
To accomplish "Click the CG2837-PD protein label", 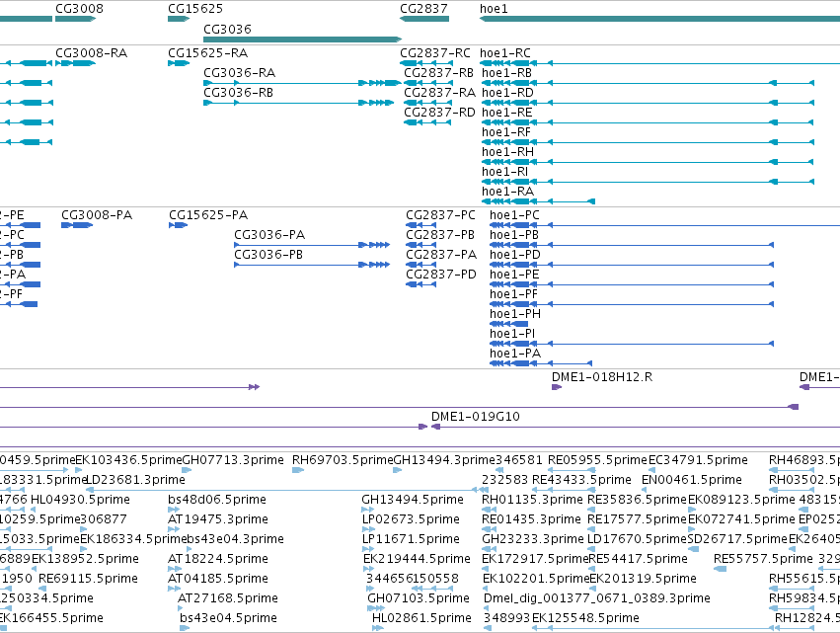I will pyautogui.click(x=441, y=275).
